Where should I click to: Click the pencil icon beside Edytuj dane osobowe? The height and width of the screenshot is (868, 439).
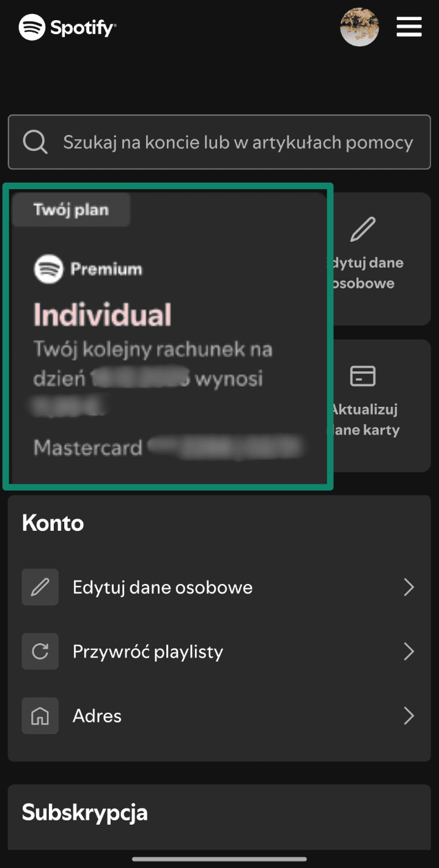click(x=40, y=587)
